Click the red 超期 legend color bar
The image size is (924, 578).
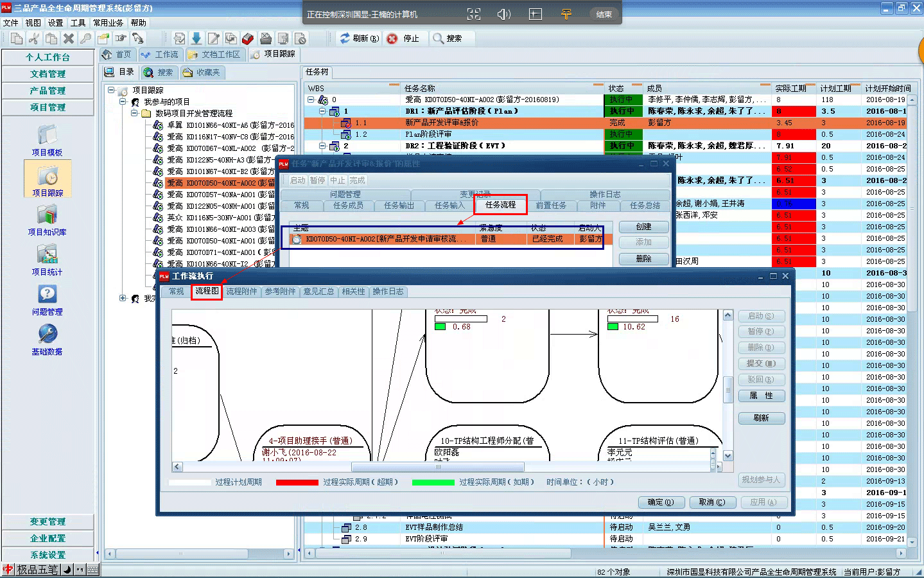pos(297,482)
